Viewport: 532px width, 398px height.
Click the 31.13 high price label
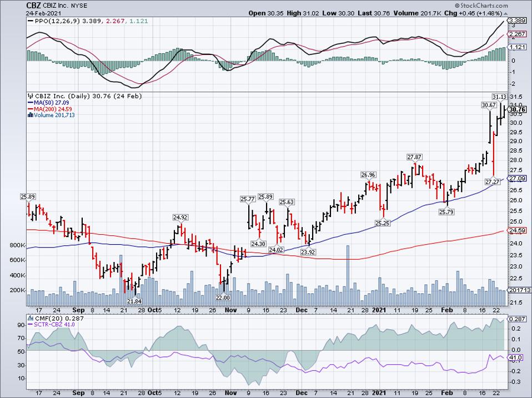499,97
